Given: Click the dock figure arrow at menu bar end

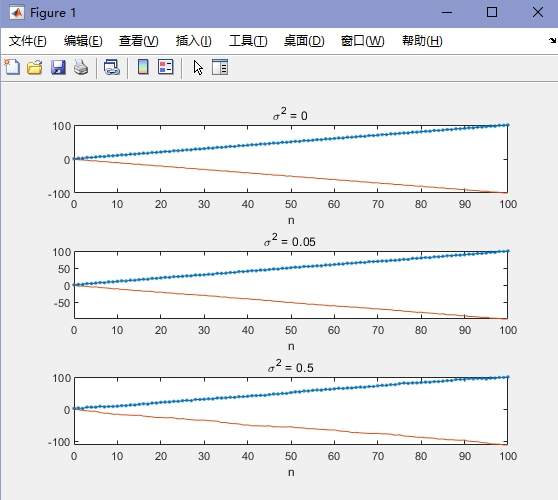Looking at the screenshot, I should click(553, 41).
